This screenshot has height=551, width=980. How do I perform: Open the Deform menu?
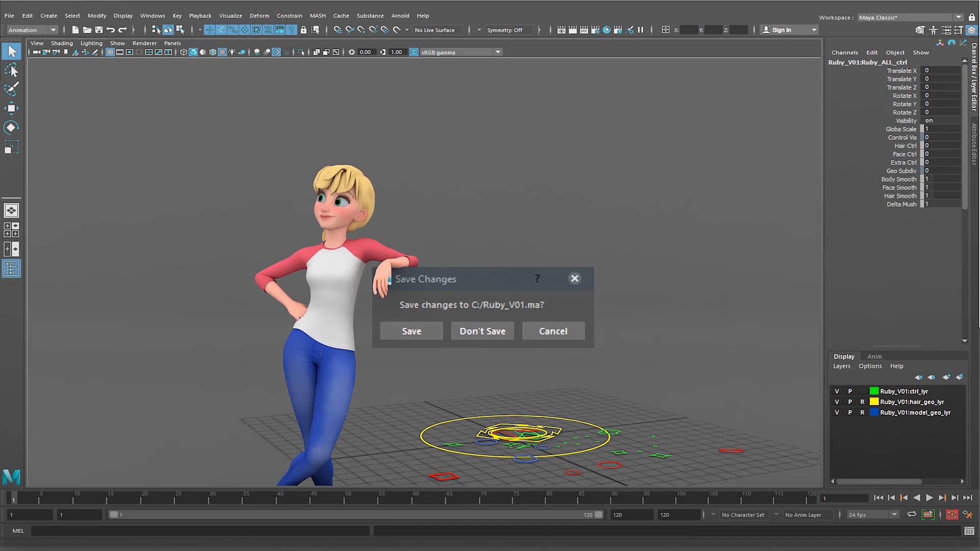click(x=259, y=16)
